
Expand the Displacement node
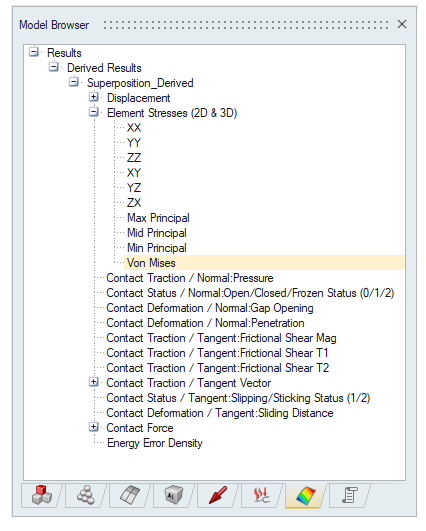tap(93, 97)
